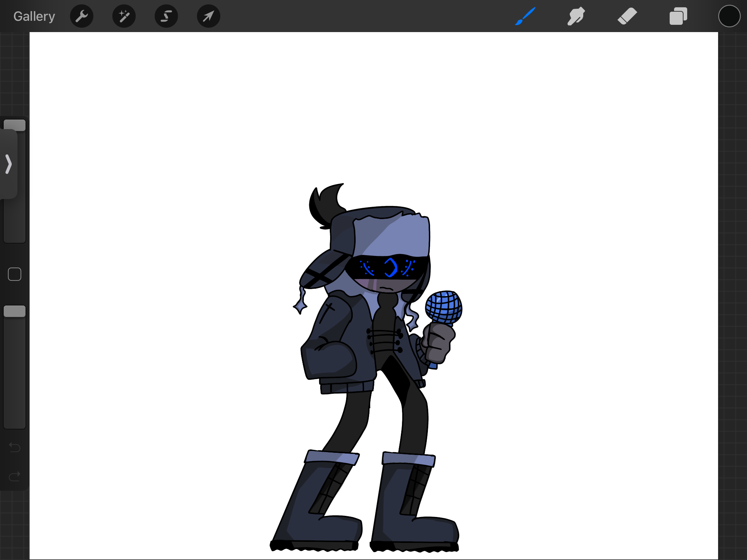This screenshot has width=747, height=560.
Task: Click the brush opacity slider handle
Action: (x=15, y=311)
